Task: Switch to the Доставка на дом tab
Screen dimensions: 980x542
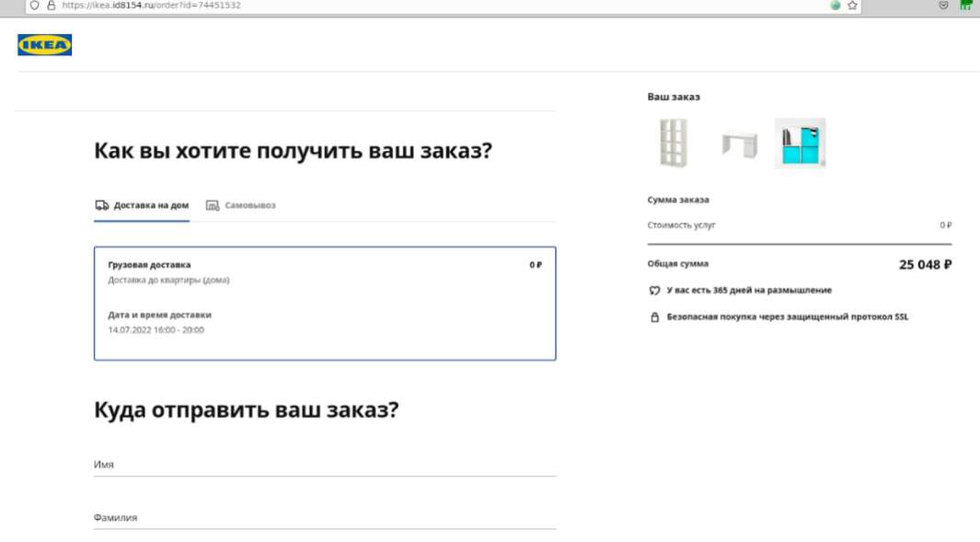Action: 142,205
